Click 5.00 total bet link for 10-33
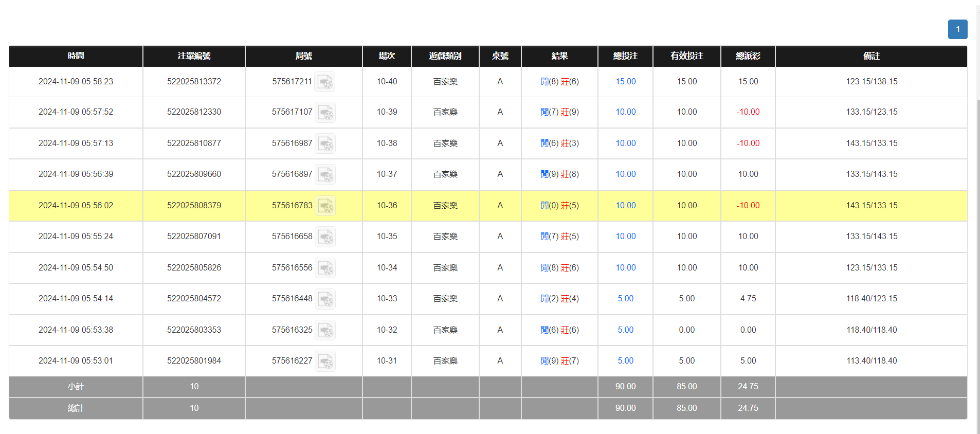The height and width of the screenshot is (434, 980). click(625, 299)
